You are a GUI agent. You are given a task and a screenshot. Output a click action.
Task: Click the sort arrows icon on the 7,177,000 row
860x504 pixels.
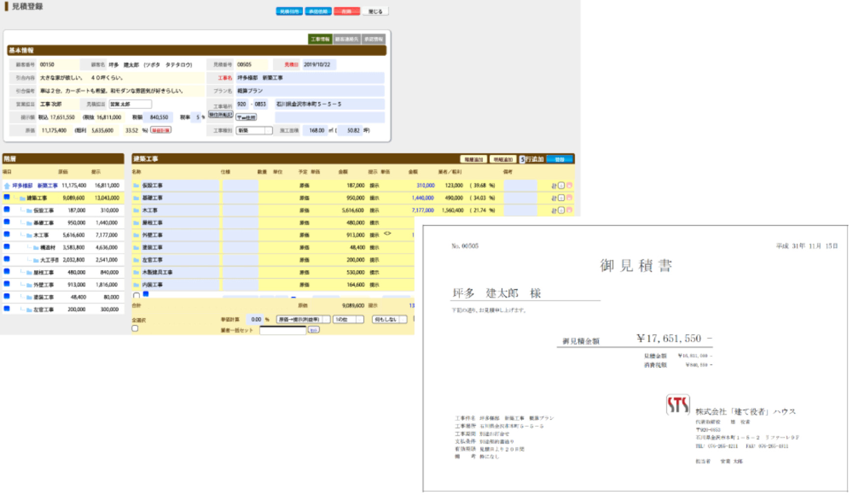(554, 210)
